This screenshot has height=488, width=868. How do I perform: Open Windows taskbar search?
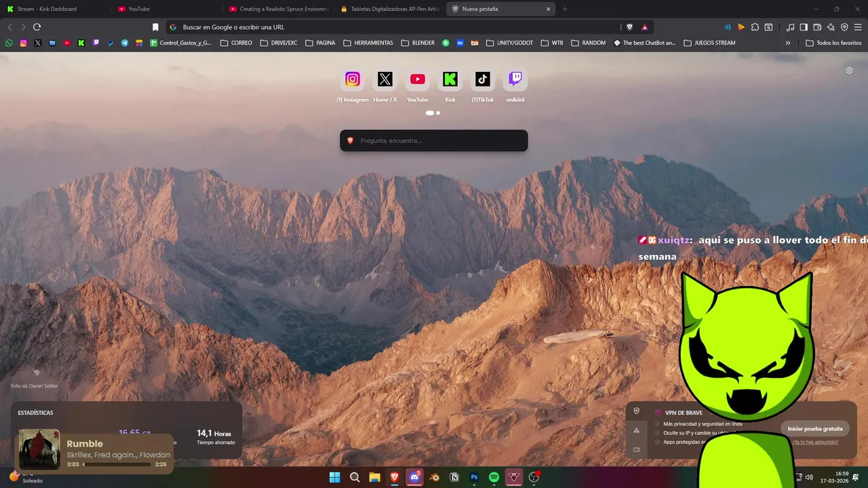click(x=355, y=477)
